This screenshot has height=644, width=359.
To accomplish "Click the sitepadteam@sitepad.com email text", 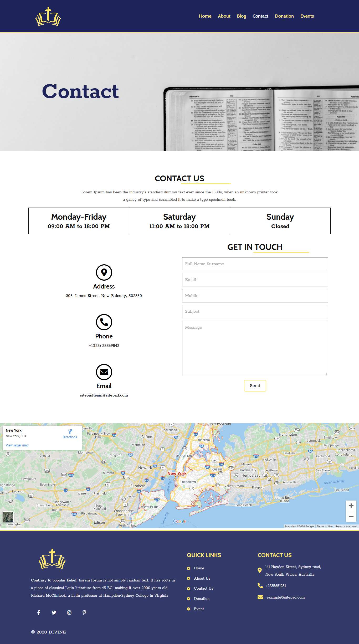I will click(104, 395).
